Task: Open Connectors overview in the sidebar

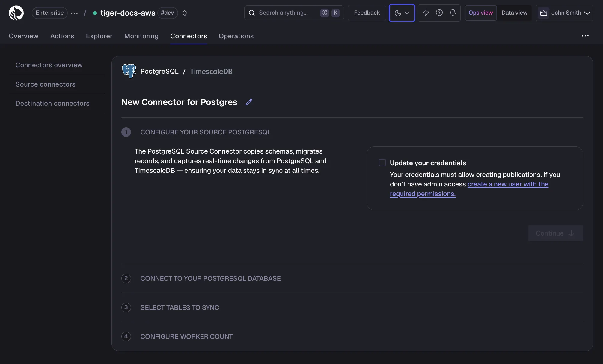Action: coord(57,65)
